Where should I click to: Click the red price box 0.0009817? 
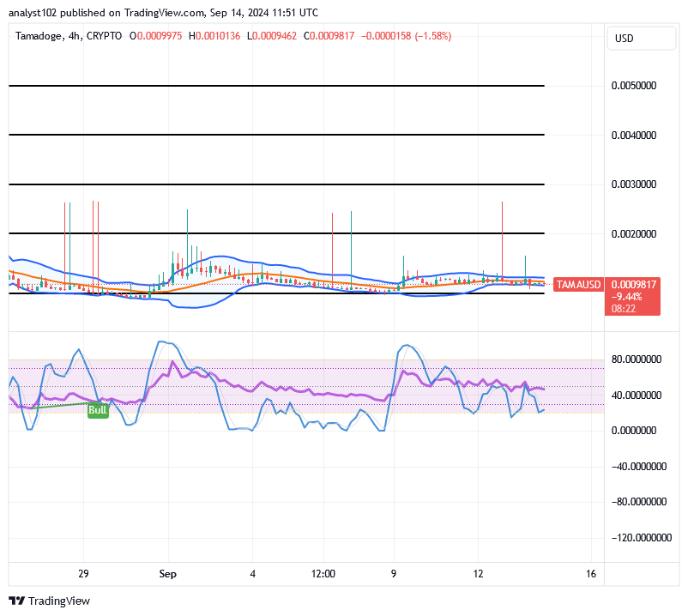632,284
